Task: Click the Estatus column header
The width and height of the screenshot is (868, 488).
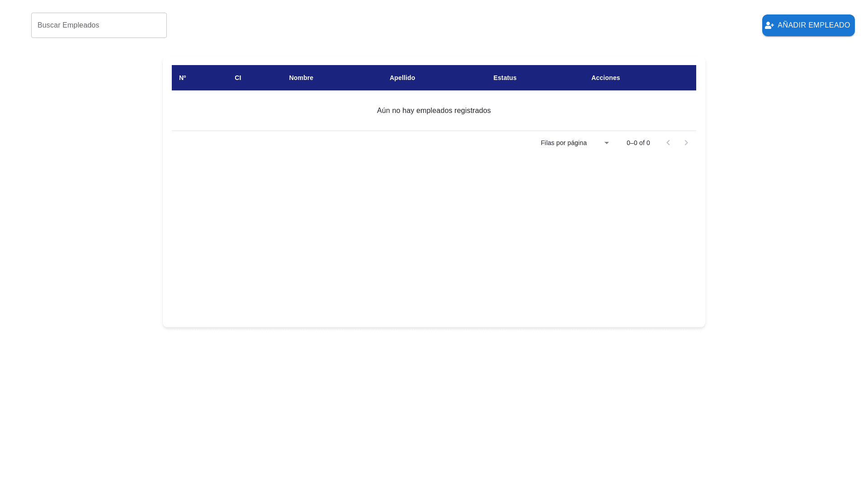Action: click(505, 78)
